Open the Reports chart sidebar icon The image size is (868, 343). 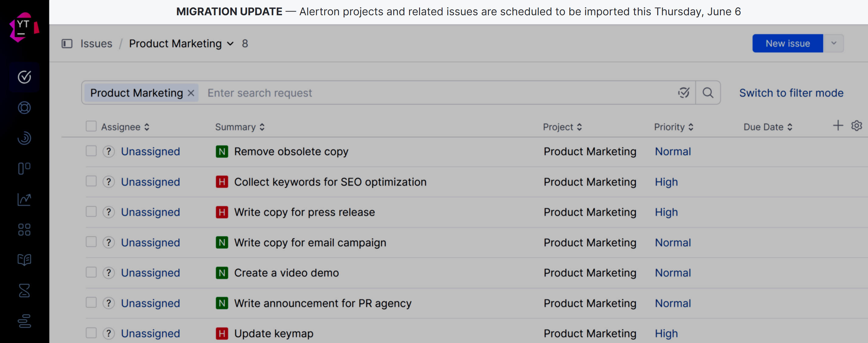24,199
